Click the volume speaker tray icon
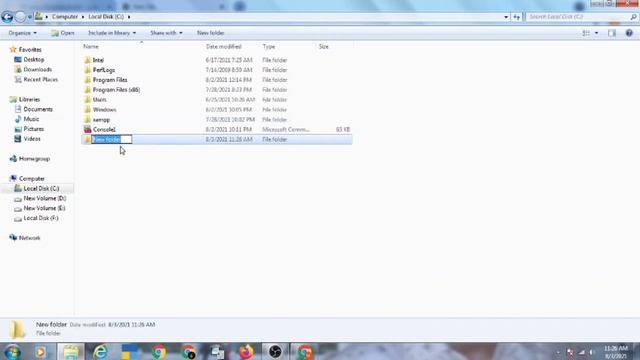Screen dimensions: 640x360 tap(592, 352)
